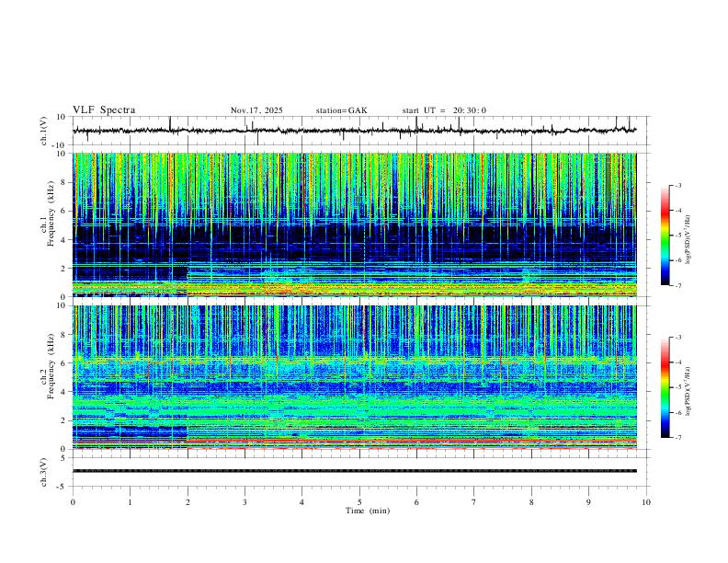Click the "-7" tick on upper color bar
Viewport: 728px width, 563px height.
(677, 285)
